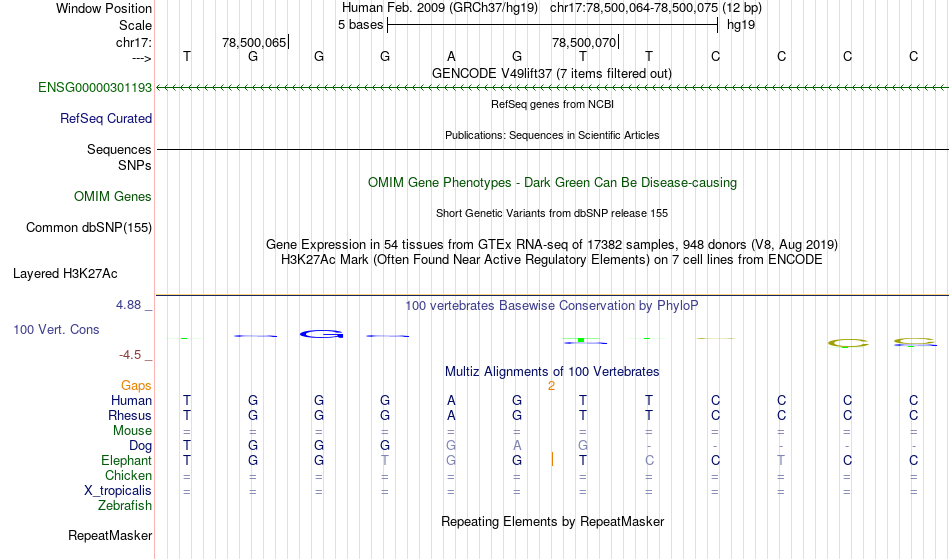
Task: Click the A base in the Rhesus row
Action: point(451,415)
